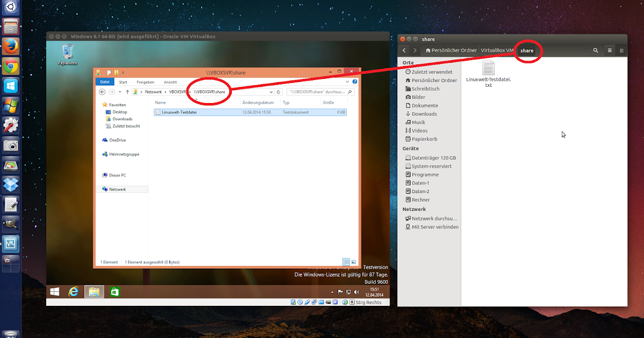Screen dimensions: 644x338
Task: Click the Windows Start button in the VM
Action: tap(55, 292)
